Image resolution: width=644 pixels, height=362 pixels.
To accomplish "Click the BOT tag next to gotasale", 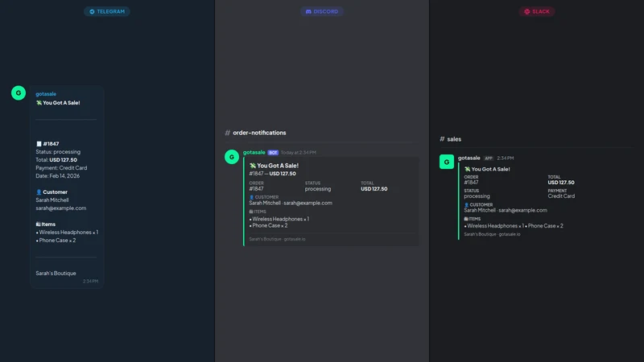I will [273, 153].
